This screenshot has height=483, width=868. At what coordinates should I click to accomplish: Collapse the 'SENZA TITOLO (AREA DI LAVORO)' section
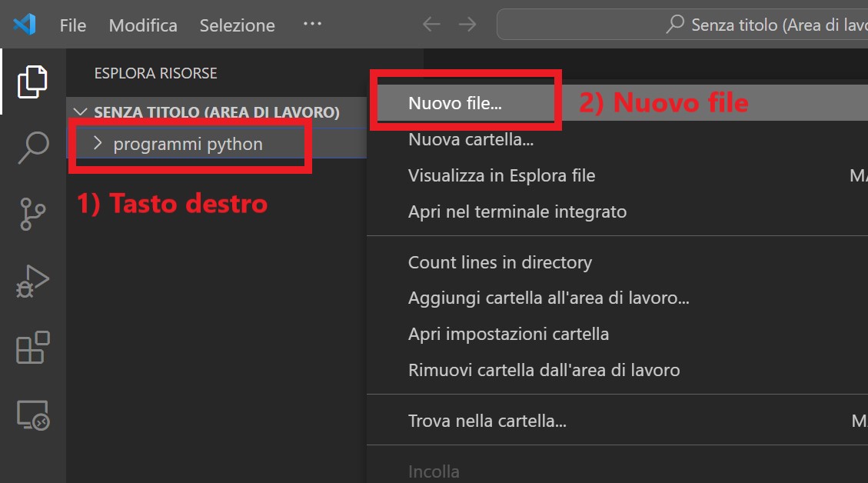pos(80,112)
